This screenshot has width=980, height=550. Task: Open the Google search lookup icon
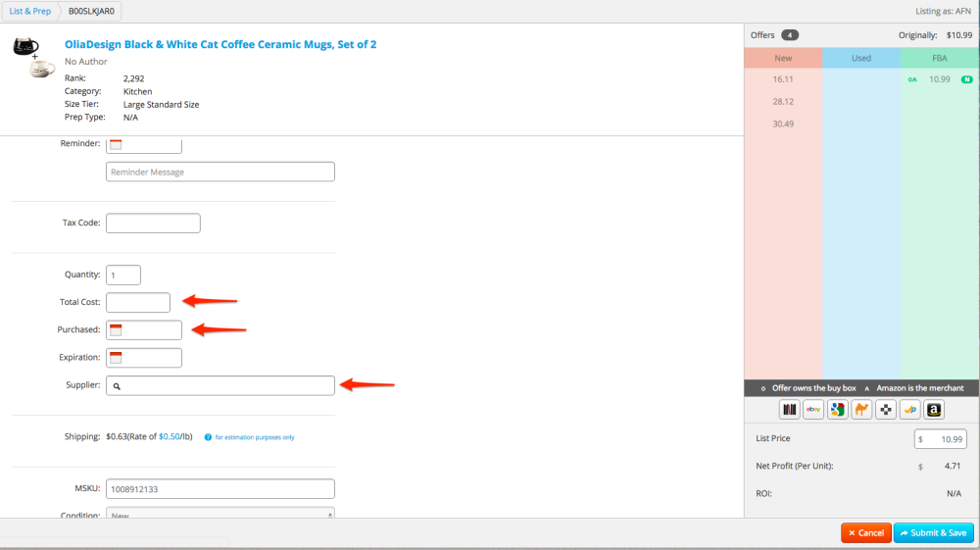pyautogui.click(x=838, y=410)
